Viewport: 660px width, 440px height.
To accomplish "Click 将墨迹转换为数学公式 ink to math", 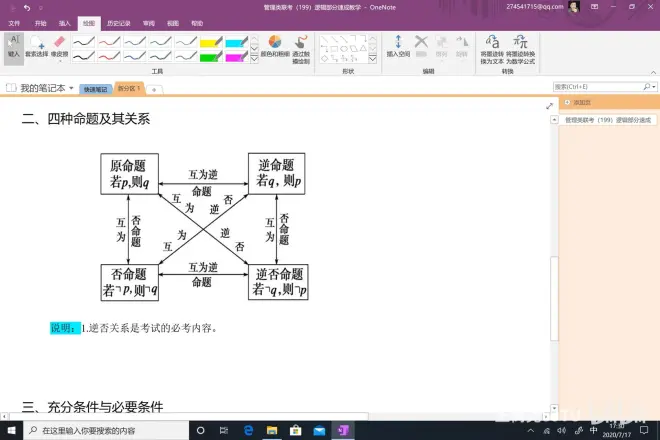I will pyautogui.click(x=520, y=47).
